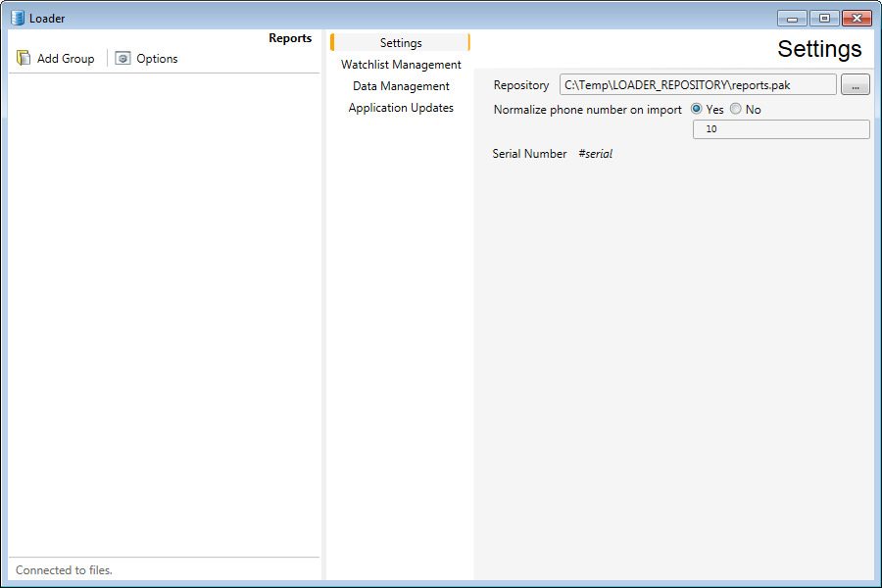The height and width of the screenshot is (588, 882).
Task: Open Data Management section
Action: click(401, 86)
